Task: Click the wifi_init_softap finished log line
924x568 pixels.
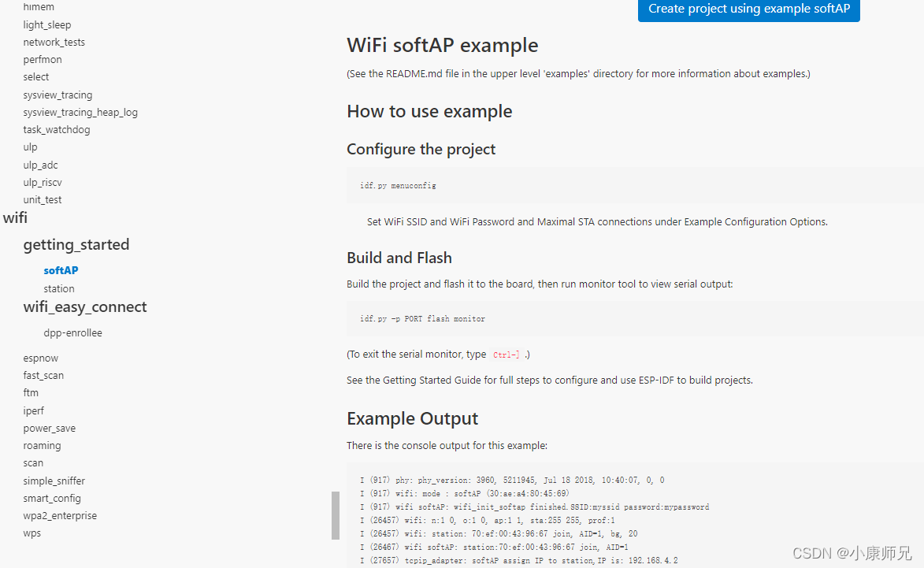Action: pos(535,507)
